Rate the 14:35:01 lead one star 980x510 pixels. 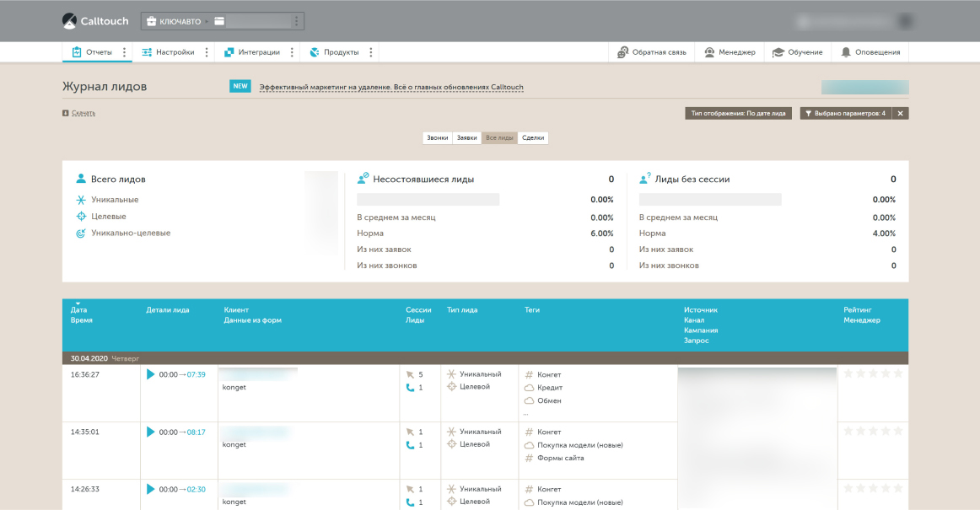click(848, 431)
